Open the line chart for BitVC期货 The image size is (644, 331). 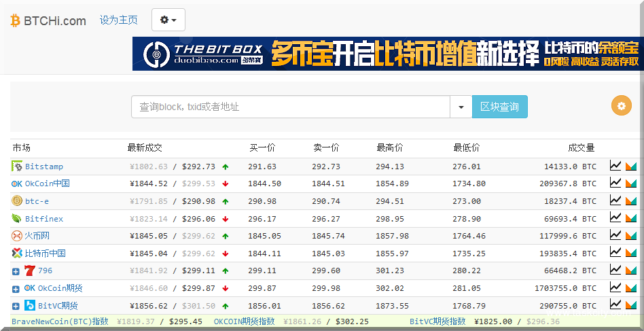pos(615,304)
